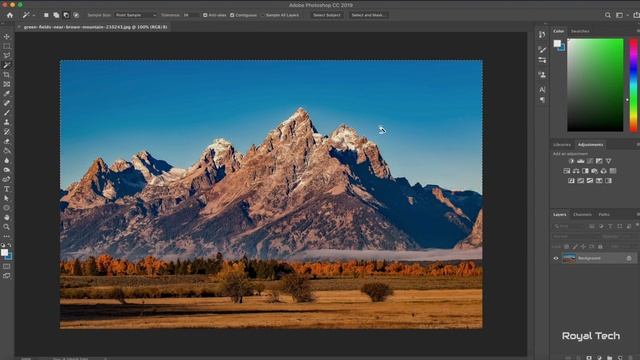Viewport: 640px width, 360px height.
Task: Click the hue spectrum slider
Action: tap(633, 85)
